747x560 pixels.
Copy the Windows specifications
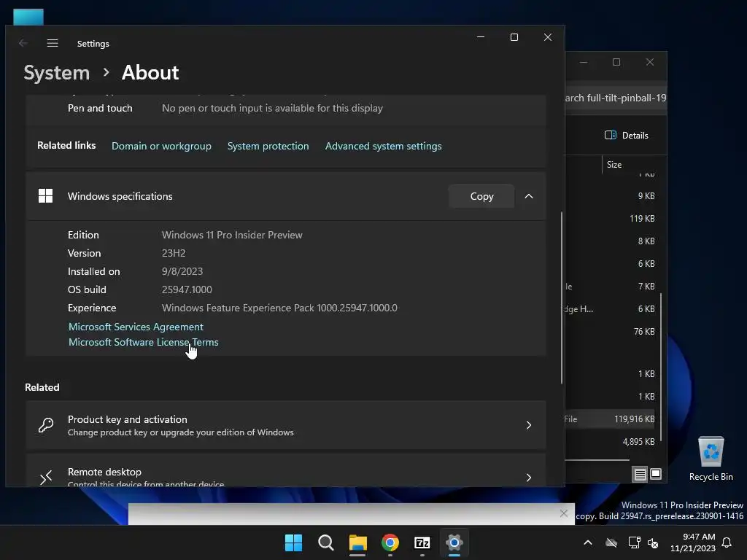click(x=481, y=196)
